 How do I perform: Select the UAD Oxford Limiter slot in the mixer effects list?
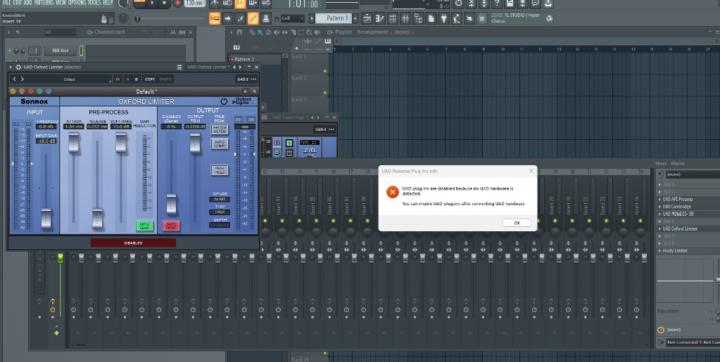[689, 228]
